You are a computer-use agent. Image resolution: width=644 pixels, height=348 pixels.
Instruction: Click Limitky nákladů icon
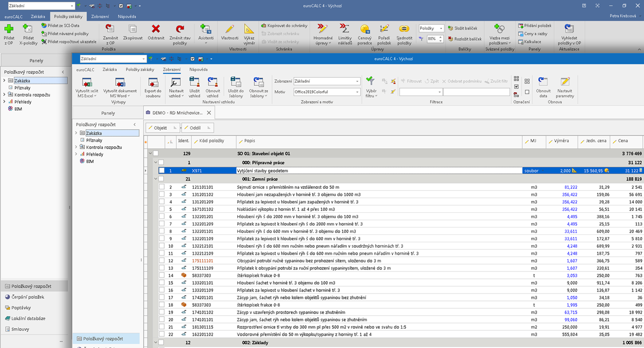pyautogui.click(x=345, y=29)
